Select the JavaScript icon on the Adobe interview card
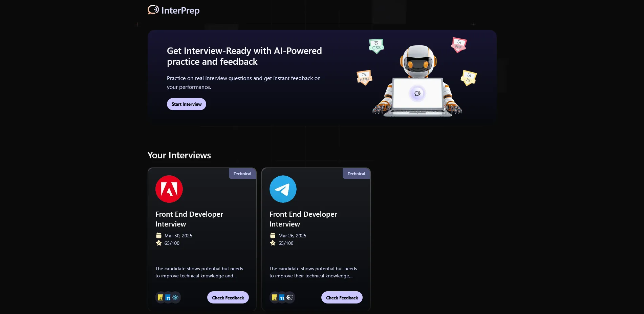Image resolution: width=644 pixels, height=314 pixels. point(161,297)
